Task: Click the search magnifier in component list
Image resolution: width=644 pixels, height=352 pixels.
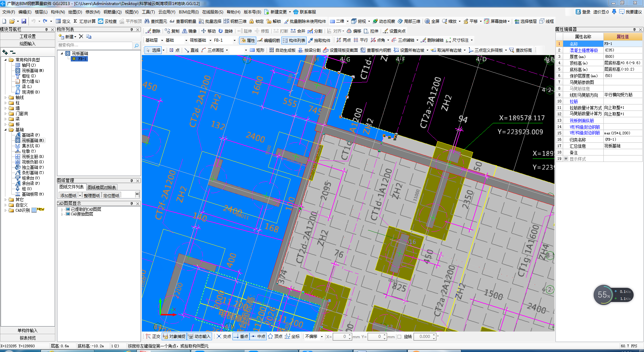Action: (137, 45)
